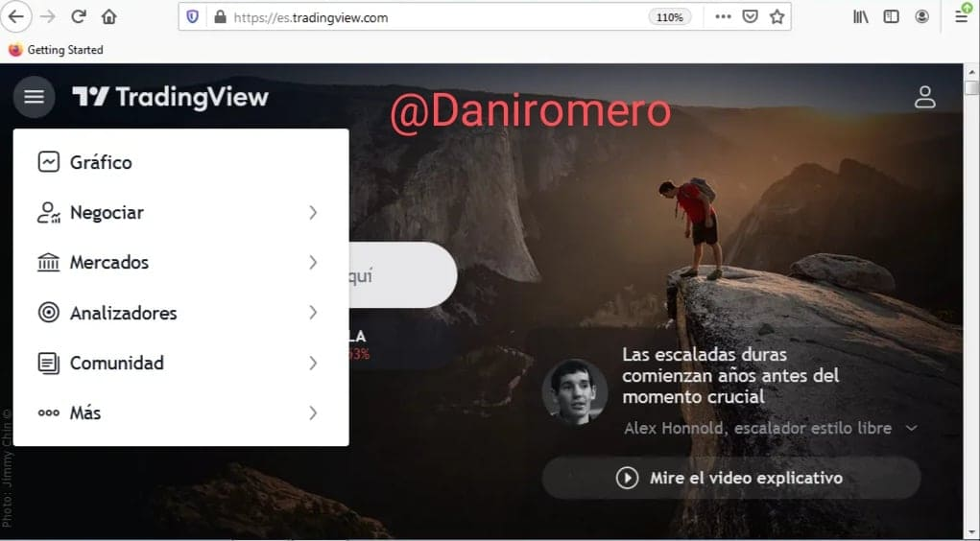The height and width of the screenshot is (541, 980).
Task: Save page to Pocket icon
Action: click(750, 17)
